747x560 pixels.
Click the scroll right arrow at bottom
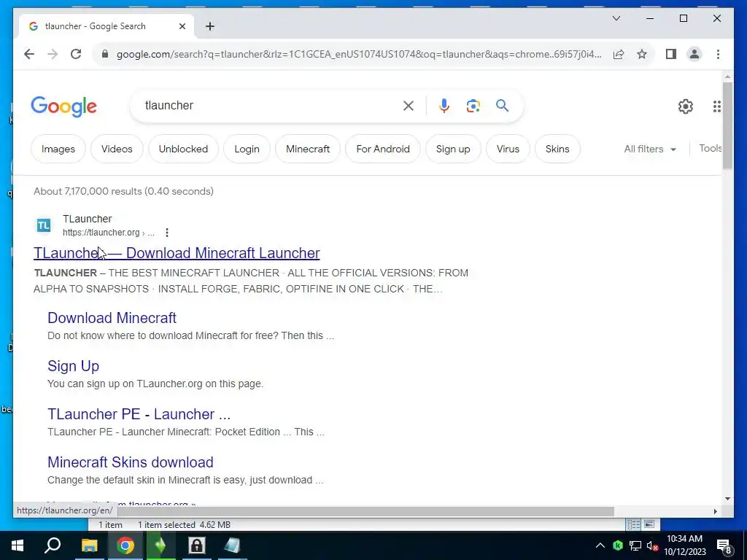[x=715, y=511]
